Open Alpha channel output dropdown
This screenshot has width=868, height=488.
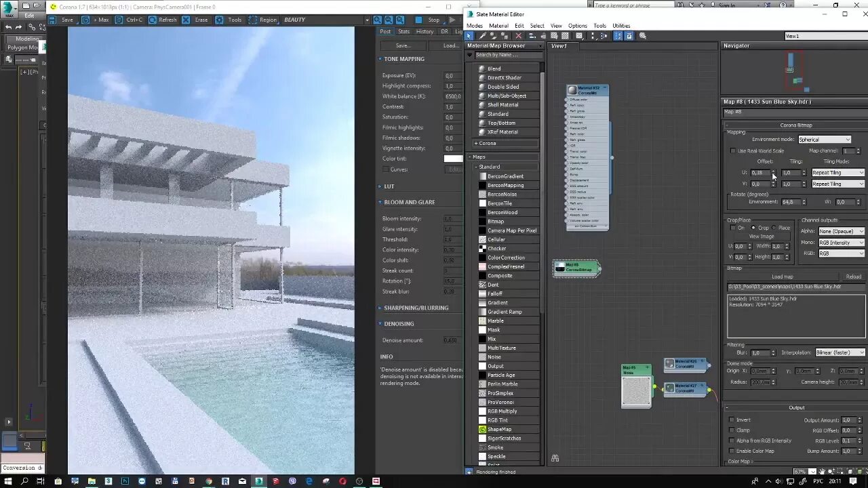pos(842,231)
